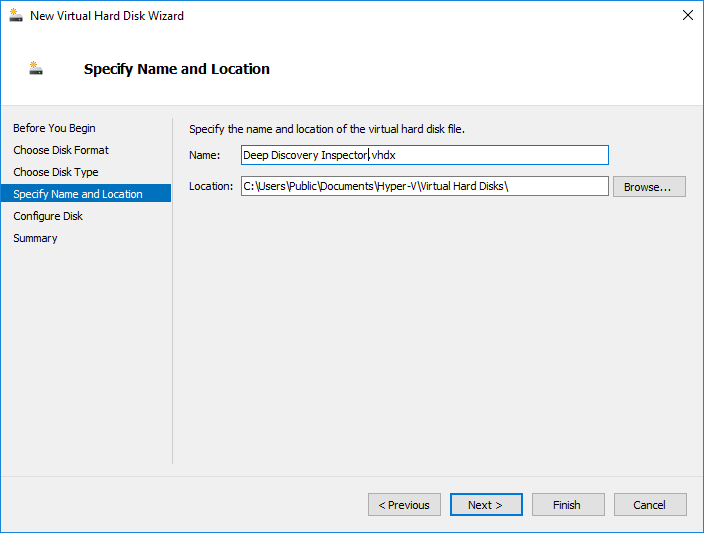Click the "Location:" label
The width and height of the screenshot is (704, 533).
coord(211,186)
